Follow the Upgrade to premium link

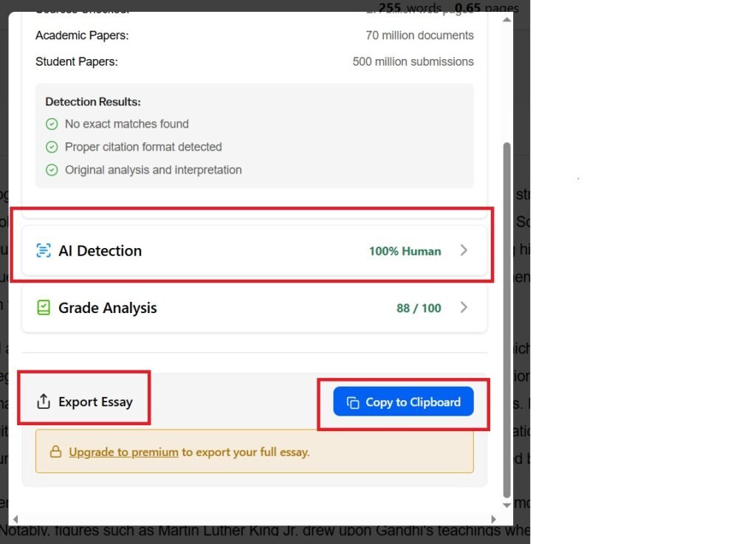click(123, 452)
